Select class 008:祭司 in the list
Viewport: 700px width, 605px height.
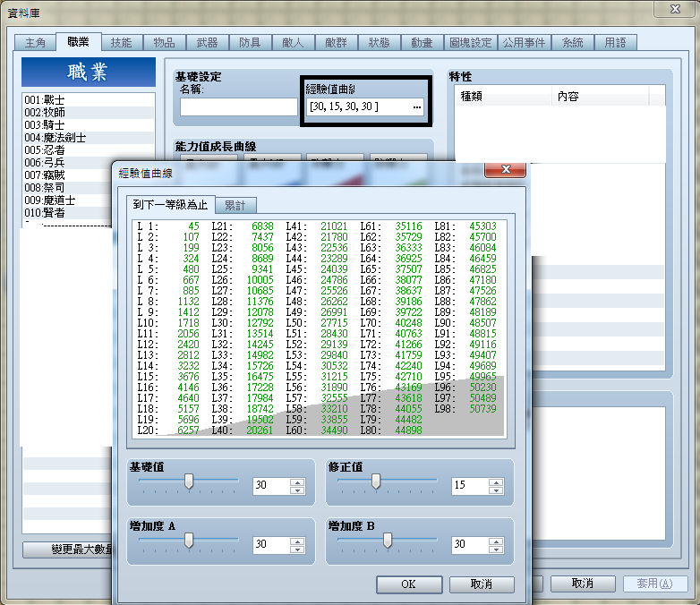pos(67,187)
